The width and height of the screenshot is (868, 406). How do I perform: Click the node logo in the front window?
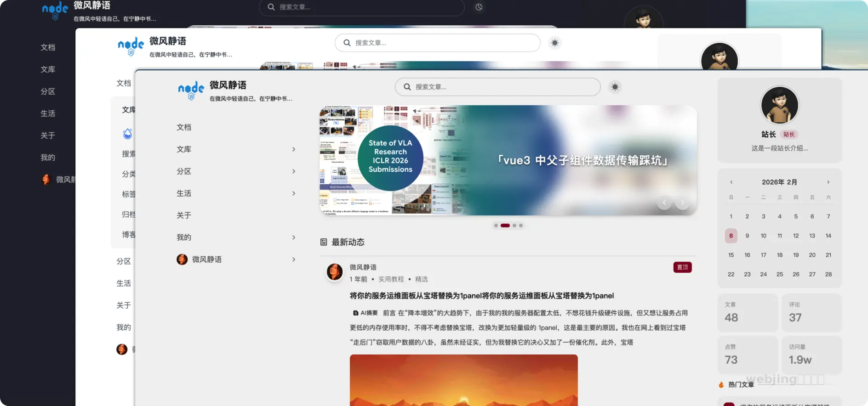click(191, 90)
